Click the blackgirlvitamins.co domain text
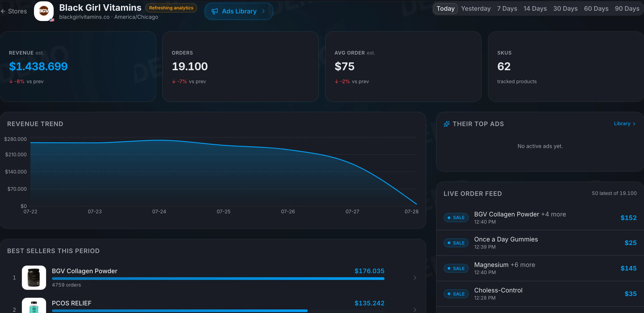644x313 pixels. (84, 17)
